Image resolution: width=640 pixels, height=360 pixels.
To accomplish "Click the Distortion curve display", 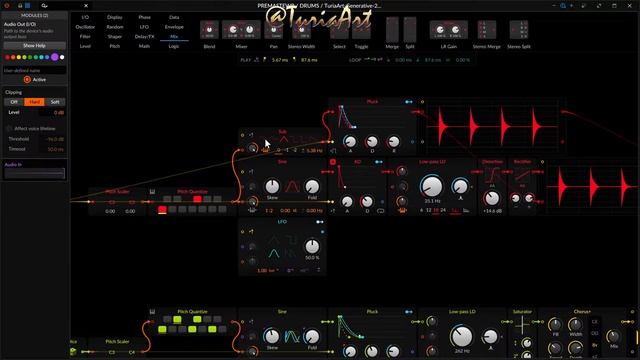I will (x=492, y=176).
